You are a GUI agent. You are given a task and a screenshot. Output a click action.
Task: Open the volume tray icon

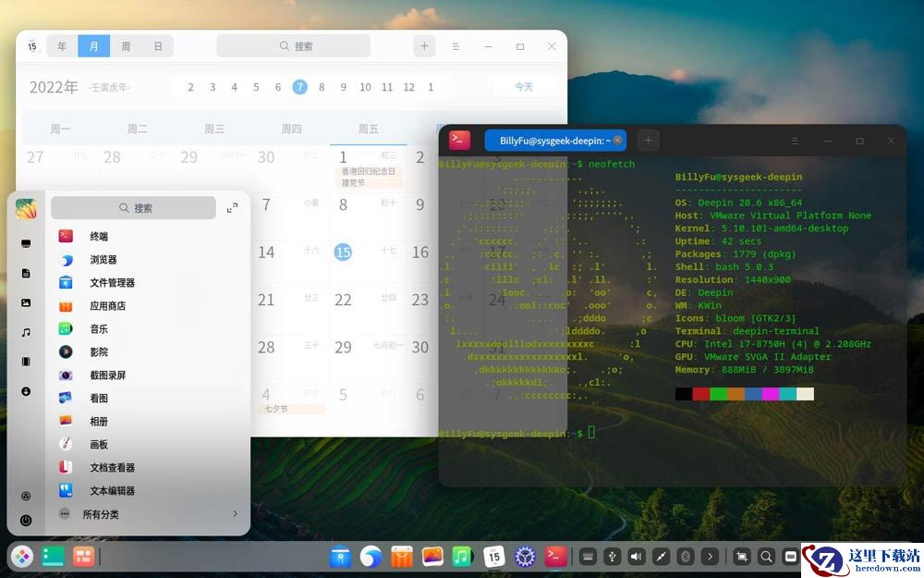point(637,556)
